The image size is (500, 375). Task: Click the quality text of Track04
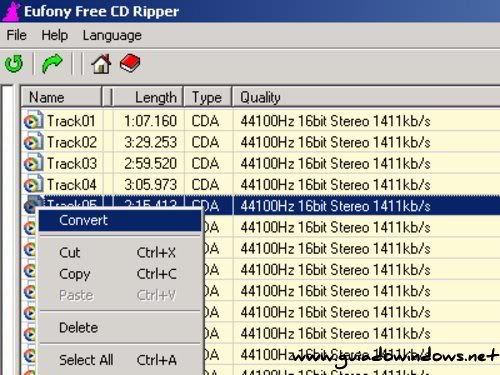point(335,185)
